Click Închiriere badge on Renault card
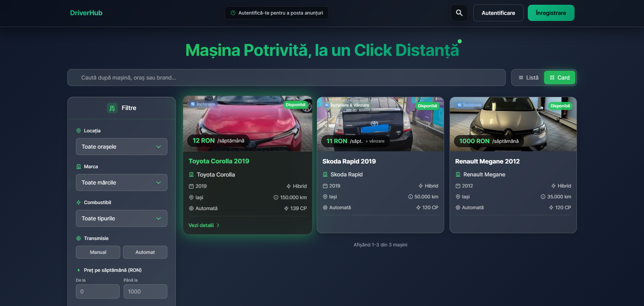Image resolution: width=644 pixels, height=306 pixels. click(x=469, y=105)
